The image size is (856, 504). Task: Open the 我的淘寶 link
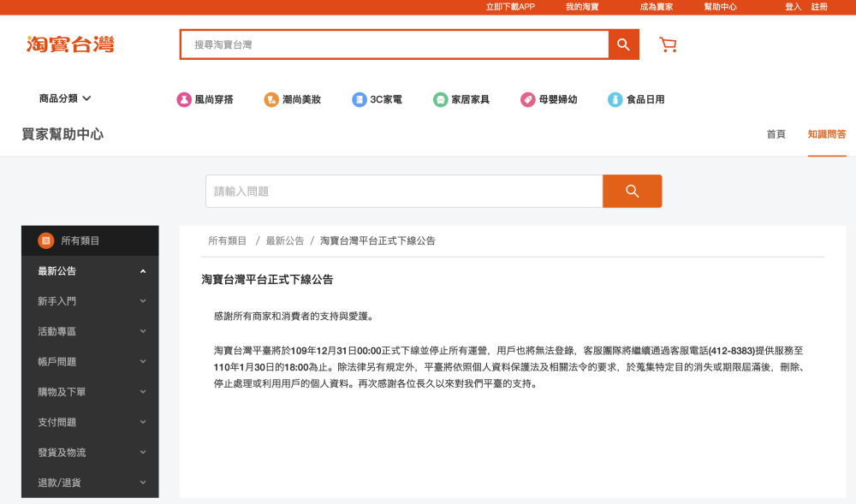582,7
